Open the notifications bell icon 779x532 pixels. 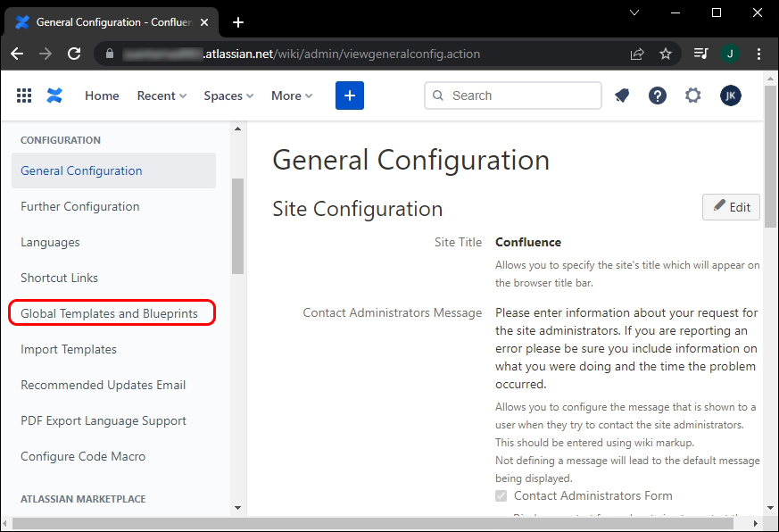tap(622, 96)
